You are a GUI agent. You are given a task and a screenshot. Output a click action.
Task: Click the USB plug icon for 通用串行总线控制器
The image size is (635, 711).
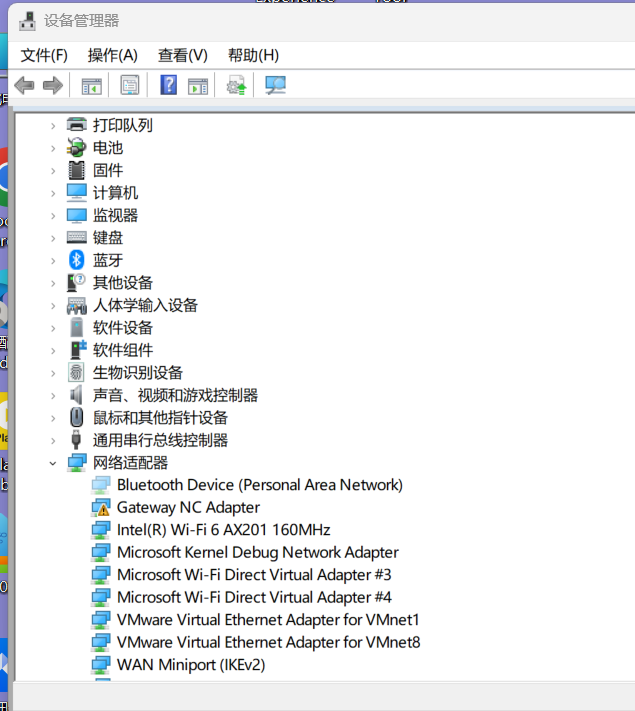76,440
